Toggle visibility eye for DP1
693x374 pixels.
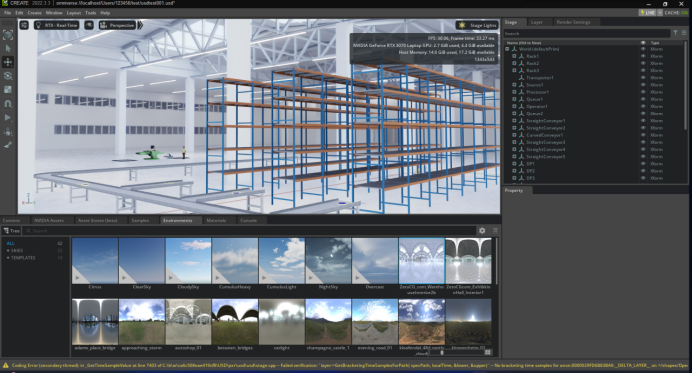point(643,164)
